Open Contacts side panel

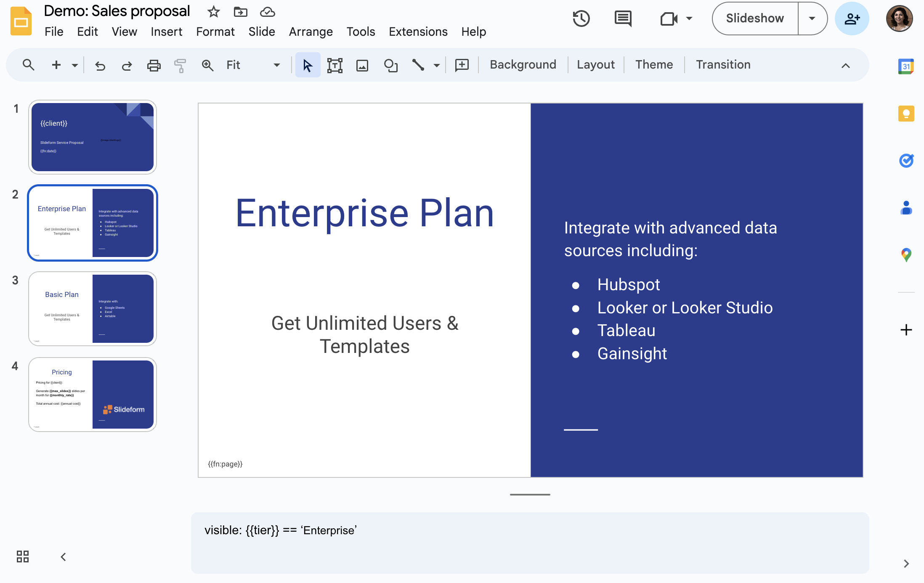click(x=906, y=208)
